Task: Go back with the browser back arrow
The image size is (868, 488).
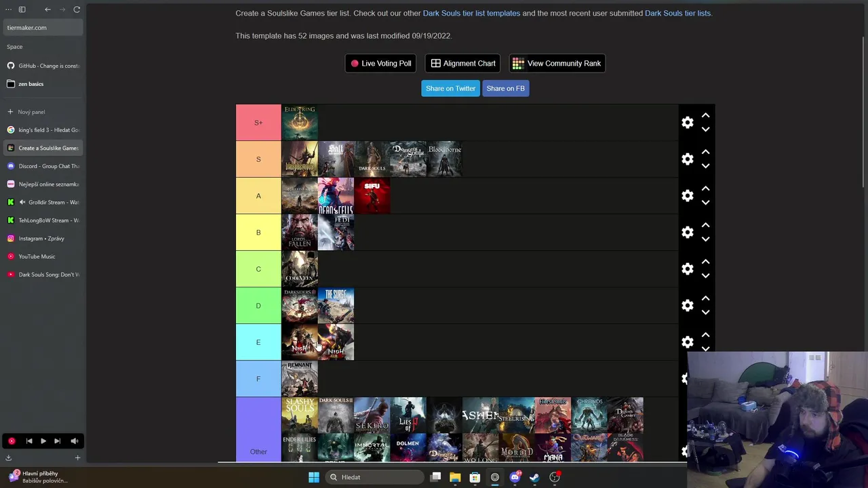Action: pos(47,9)
